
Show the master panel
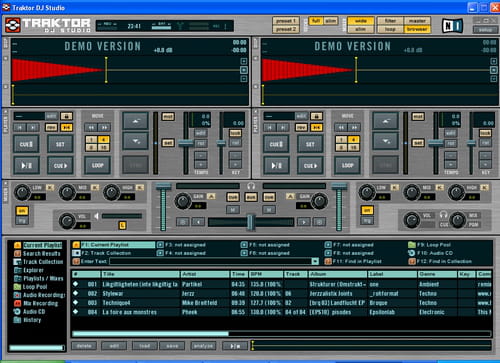pos(417,21)
